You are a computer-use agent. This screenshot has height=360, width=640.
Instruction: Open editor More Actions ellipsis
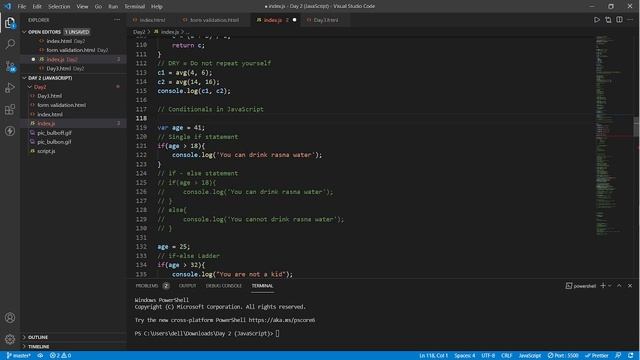click(630, 20)
